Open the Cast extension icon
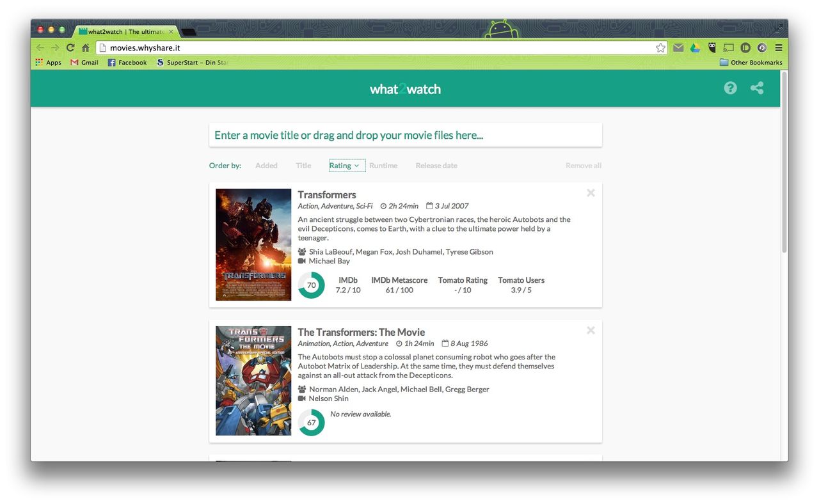The height and width of the screenshot is (504, 819). 728,47
